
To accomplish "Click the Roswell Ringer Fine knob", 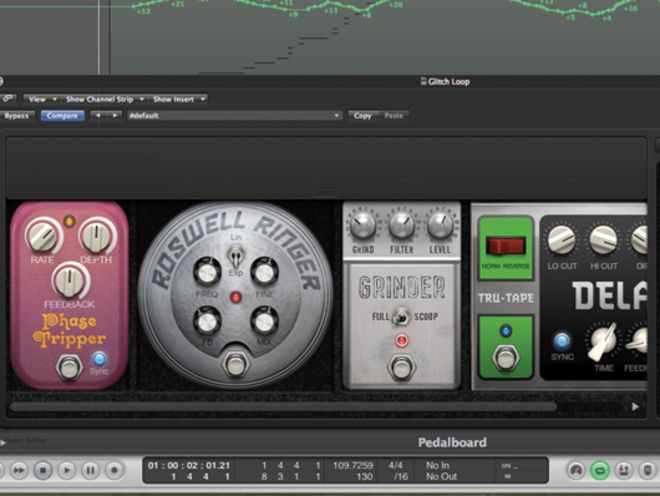I will pyautogui.click(x=265, y=272).
